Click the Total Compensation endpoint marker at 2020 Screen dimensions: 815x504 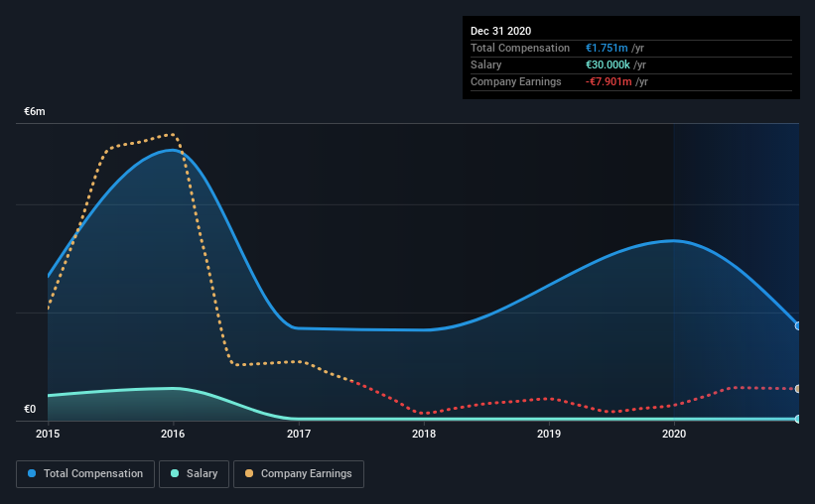click(797, 325)
